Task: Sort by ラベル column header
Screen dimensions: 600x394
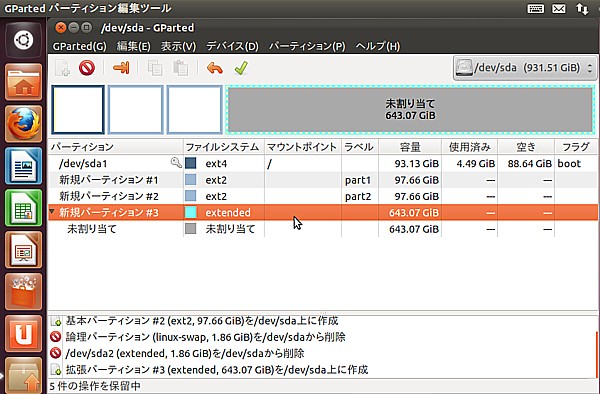Action: pos(359,147)
